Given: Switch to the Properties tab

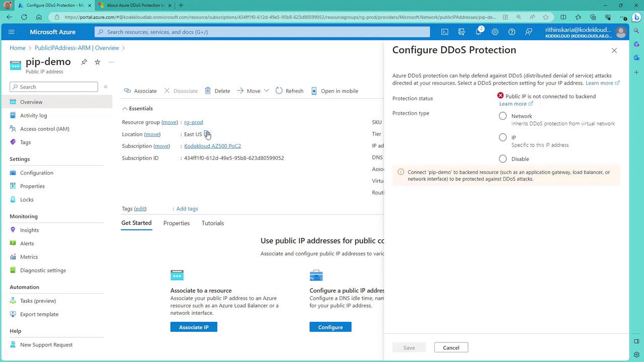Looking at the screenshot, I should point(176,223).
